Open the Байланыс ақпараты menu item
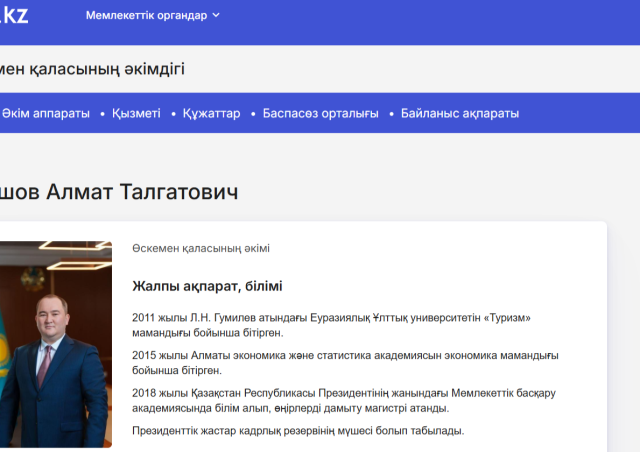Viewport: 640px width, 452px height. tap(460, 113)
